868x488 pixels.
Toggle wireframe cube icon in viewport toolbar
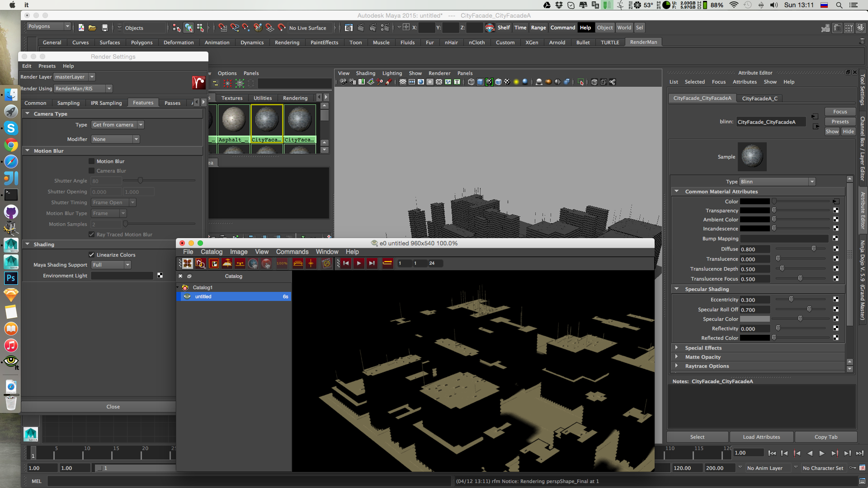click(x=471, y=82)
